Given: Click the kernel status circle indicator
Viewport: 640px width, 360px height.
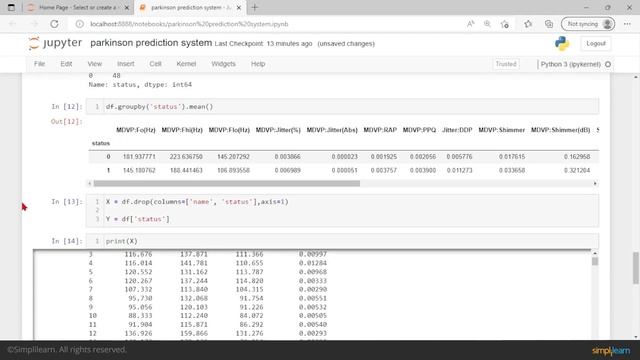Looking at the screenshot, I should point(608,64).
